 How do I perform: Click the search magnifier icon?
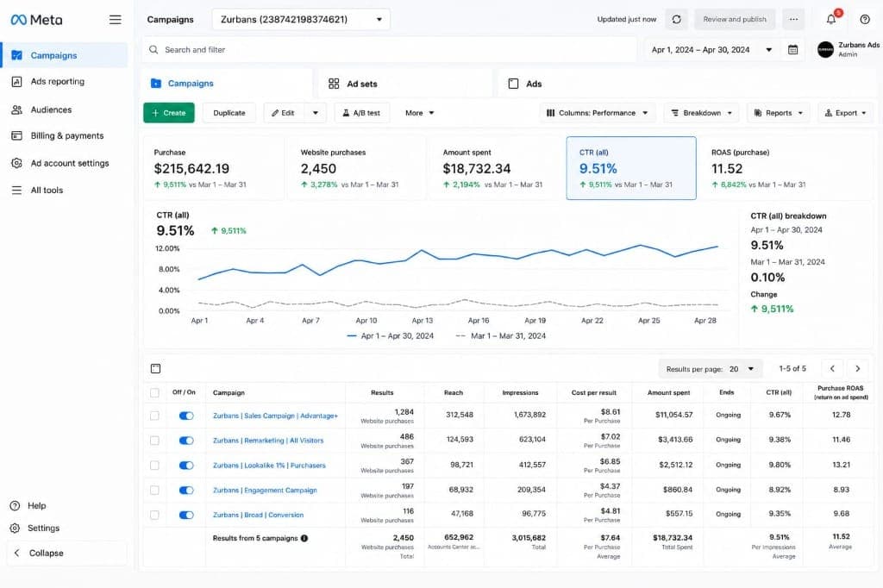(x=153, y=49)
